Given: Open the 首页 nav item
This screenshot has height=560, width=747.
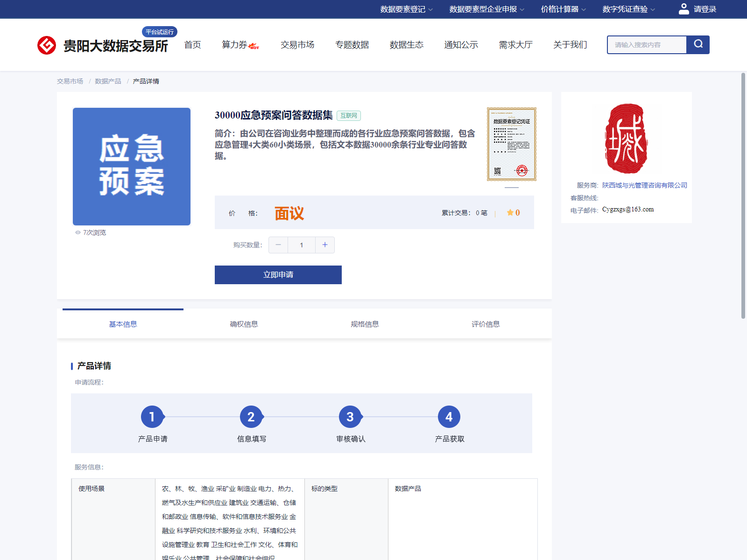Looking at the screenshot, I should coord(192,45).
